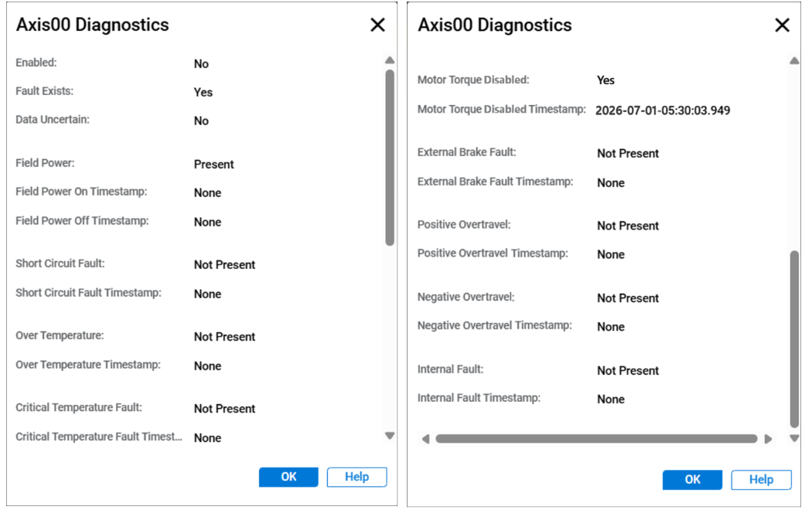812x510 pixels.
Task: Click the horizontal scrollbar's right arrow
Action: (768, 439)
